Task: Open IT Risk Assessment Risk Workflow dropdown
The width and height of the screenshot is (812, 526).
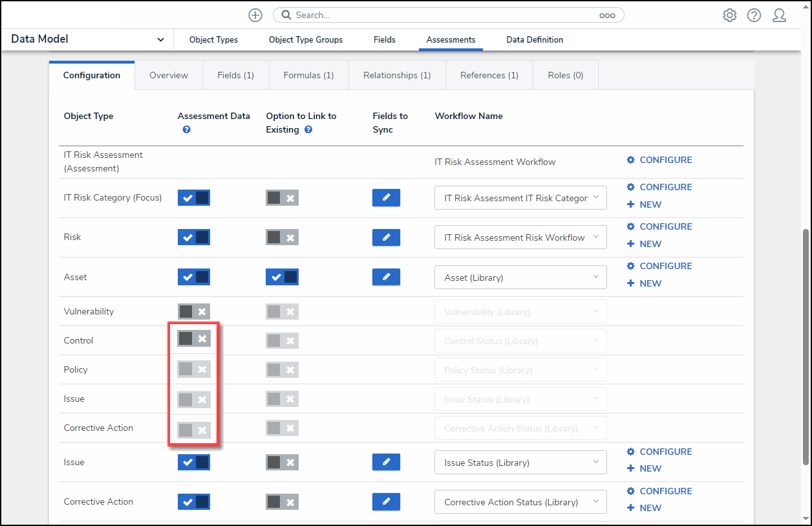Action: point(520,237)
